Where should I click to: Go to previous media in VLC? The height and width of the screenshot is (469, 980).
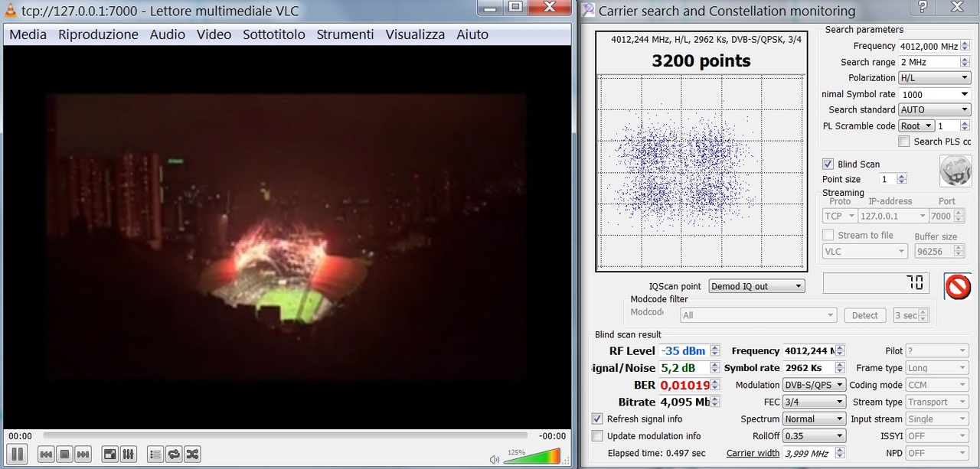46,454
